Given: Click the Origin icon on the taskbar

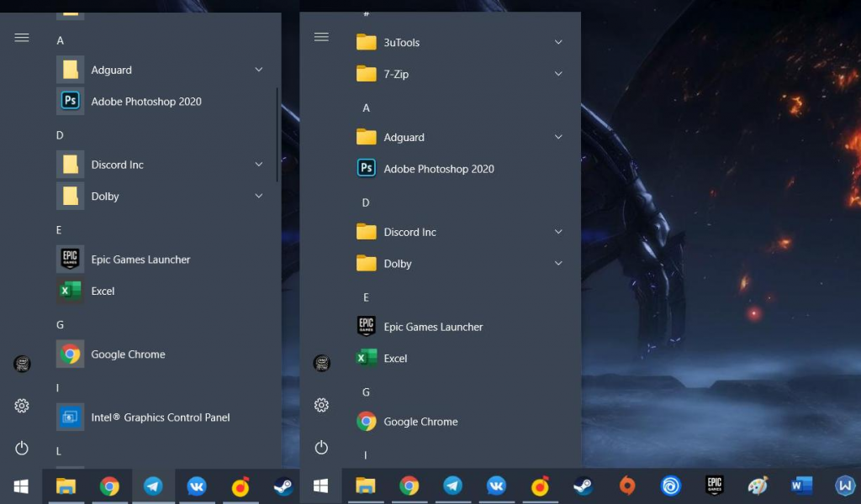Looking at the screenshot, I should click(x=627, y=486).
